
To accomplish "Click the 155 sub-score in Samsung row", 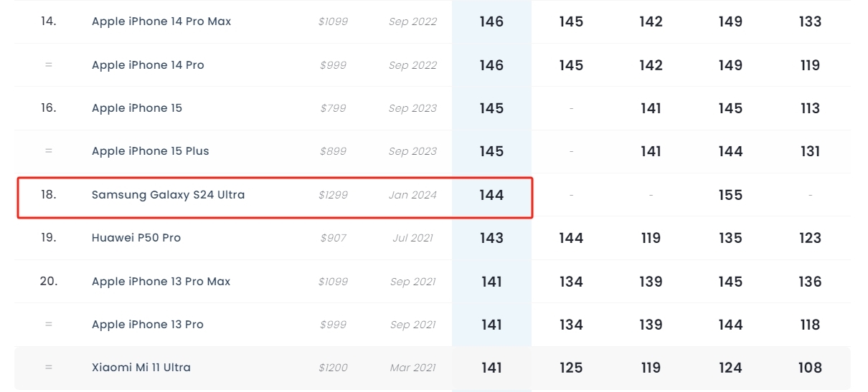I will point(730,195).
